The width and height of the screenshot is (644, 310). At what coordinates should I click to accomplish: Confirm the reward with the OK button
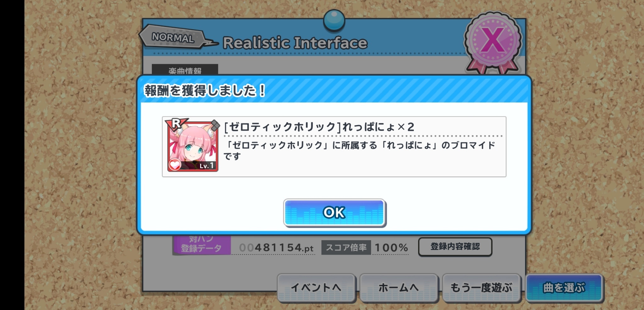coord(334,213)
